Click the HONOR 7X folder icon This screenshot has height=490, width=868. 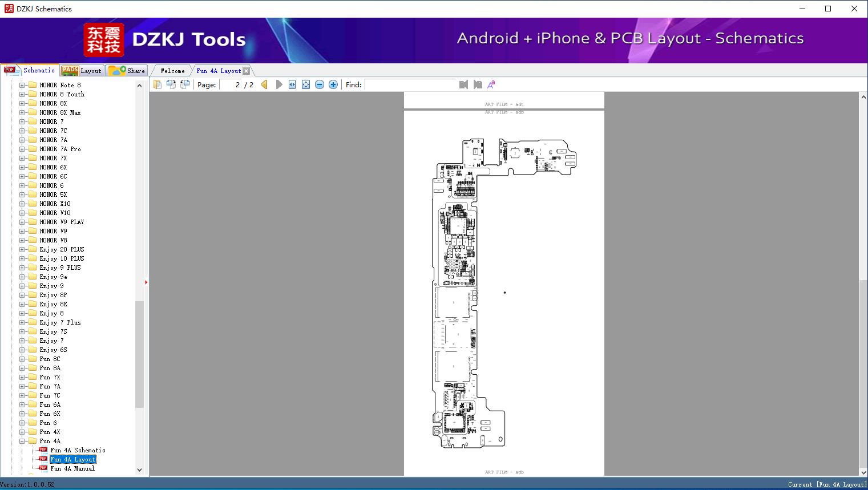(x=33, y=158)
